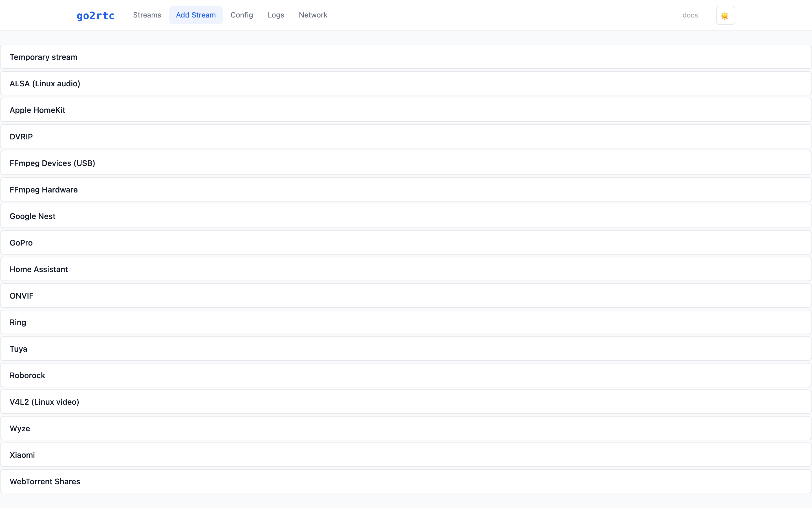Expand the Ring section
This screenshot has height=508, width=812.
[x=406, y=323]
